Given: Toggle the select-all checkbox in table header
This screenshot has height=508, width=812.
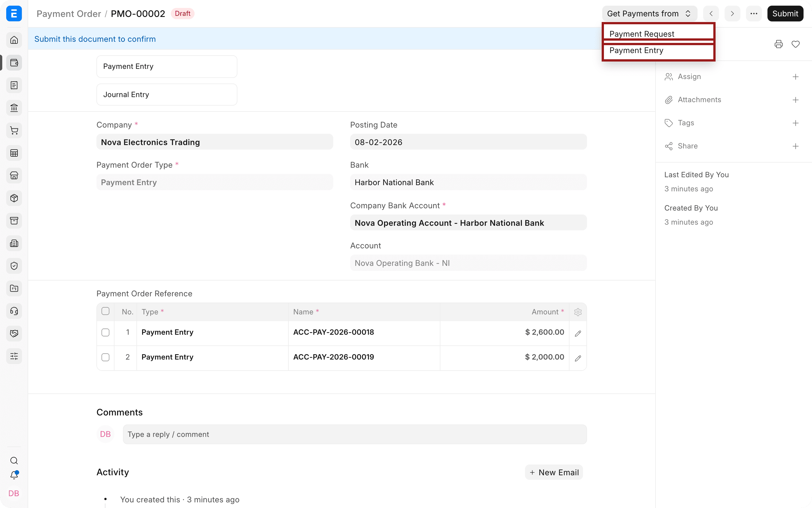Looking at the screenshot, I should click(105, 311).
